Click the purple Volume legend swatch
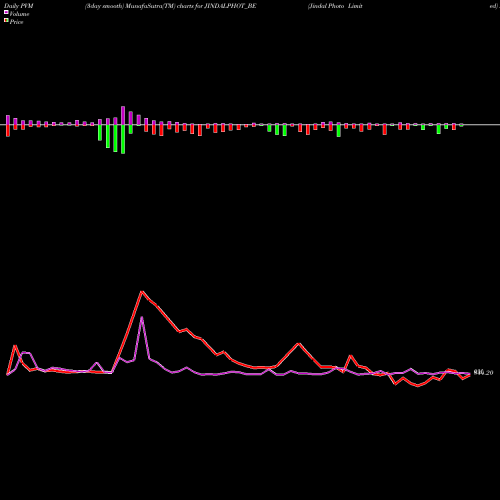 pos(6,13)
